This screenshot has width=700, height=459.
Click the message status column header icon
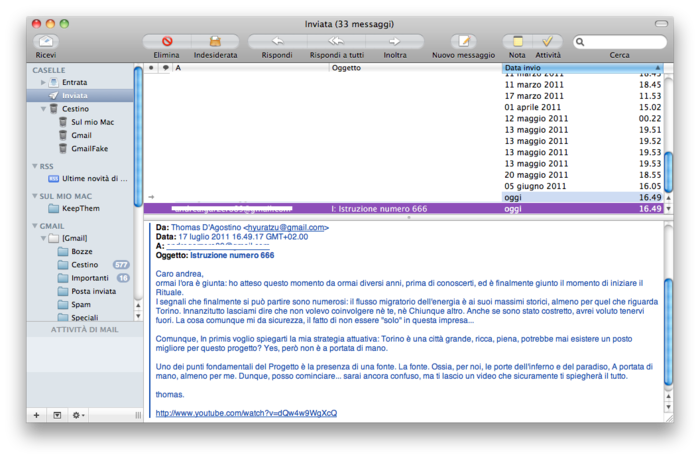click(x=166, y=68)
